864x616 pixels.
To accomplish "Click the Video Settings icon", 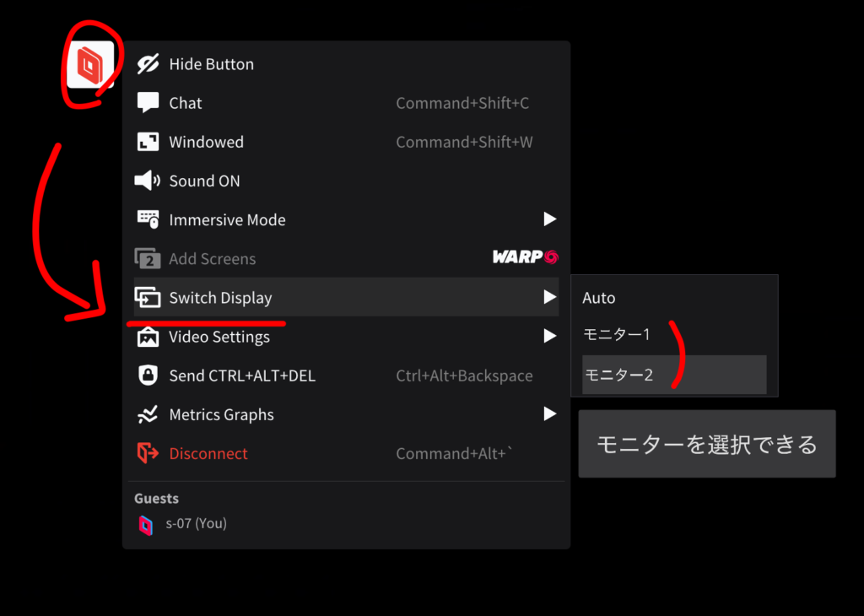I will click(148, 337).
